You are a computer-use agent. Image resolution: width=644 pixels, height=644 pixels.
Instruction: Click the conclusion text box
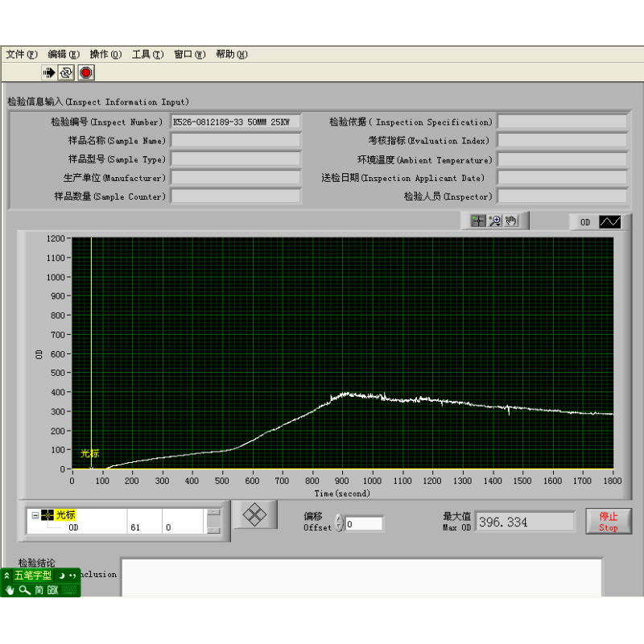pyautogui.click(x=361, y=577)
